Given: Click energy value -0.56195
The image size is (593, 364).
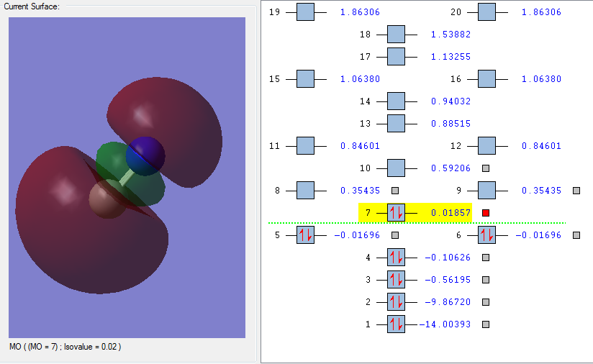Looking at the screenshot, I should 448,280.
